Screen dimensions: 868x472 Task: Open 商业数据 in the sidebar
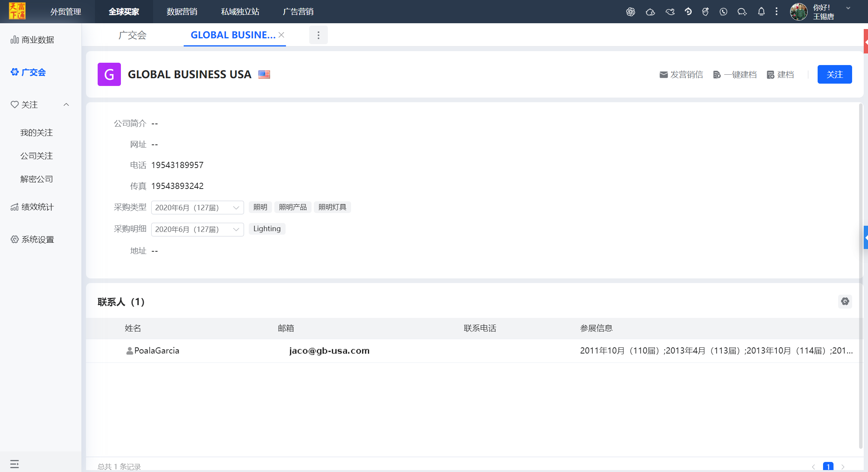coord(38,40)
